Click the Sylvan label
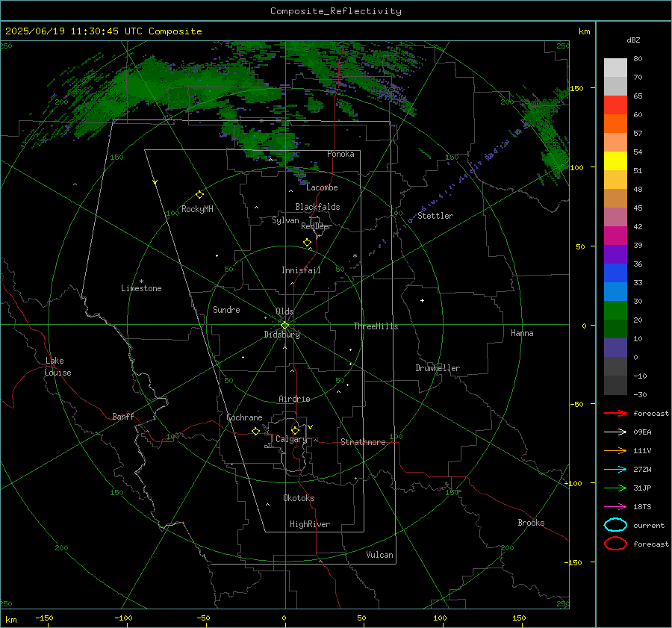This screenshot has width=672, height=628. pos(285,220)
